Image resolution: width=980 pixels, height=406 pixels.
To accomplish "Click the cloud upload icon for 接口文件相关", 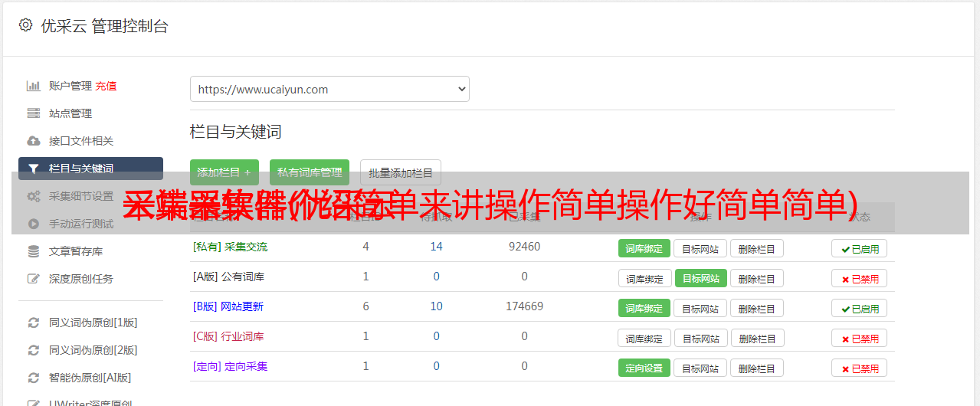I will pos(33,141).
